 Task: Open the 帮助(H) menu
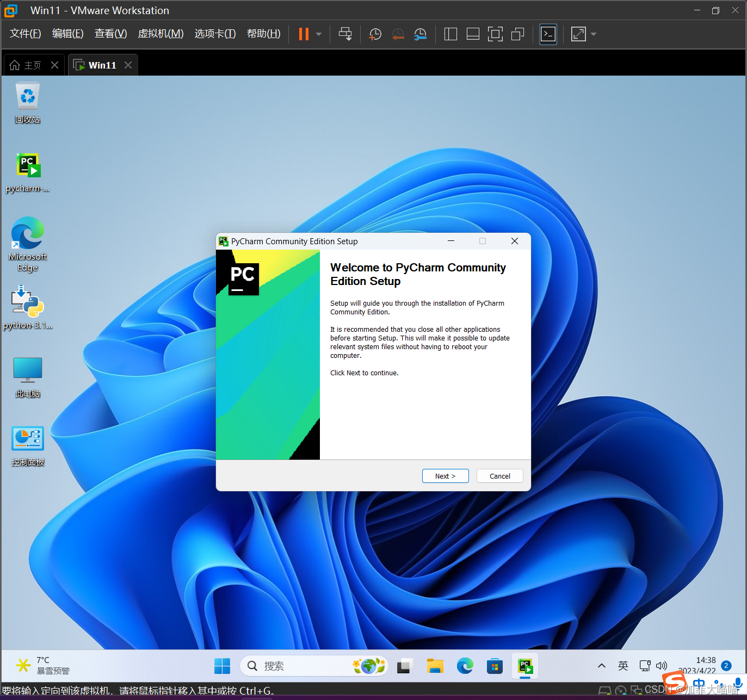pos(264,34)
